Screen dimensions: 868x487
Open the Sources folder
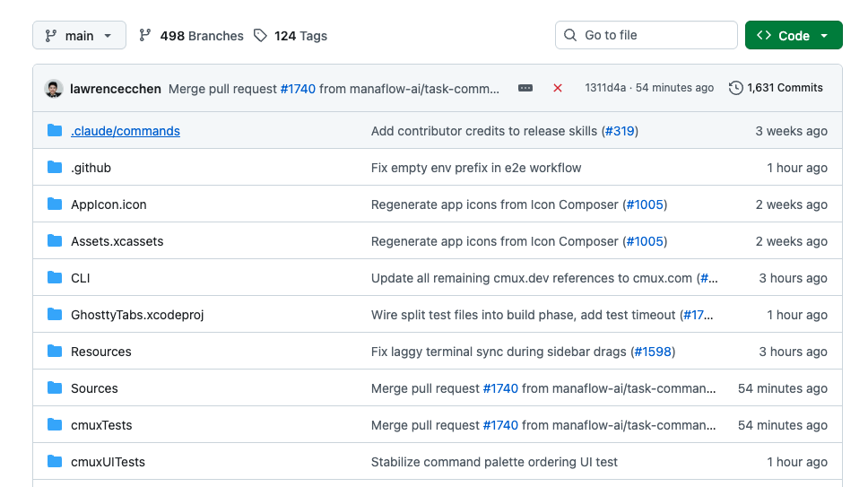pos(94,388)
